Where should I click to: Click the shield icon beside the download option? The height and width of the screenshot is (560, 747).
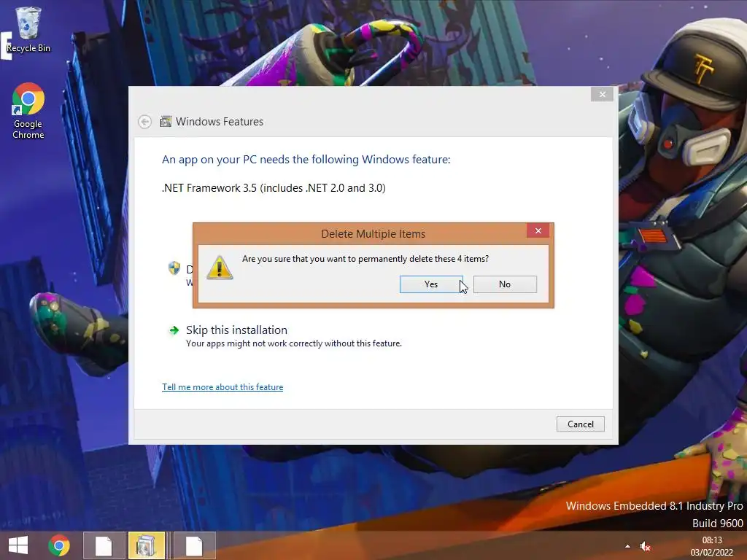pyautogui.click(x=174, y=268)
